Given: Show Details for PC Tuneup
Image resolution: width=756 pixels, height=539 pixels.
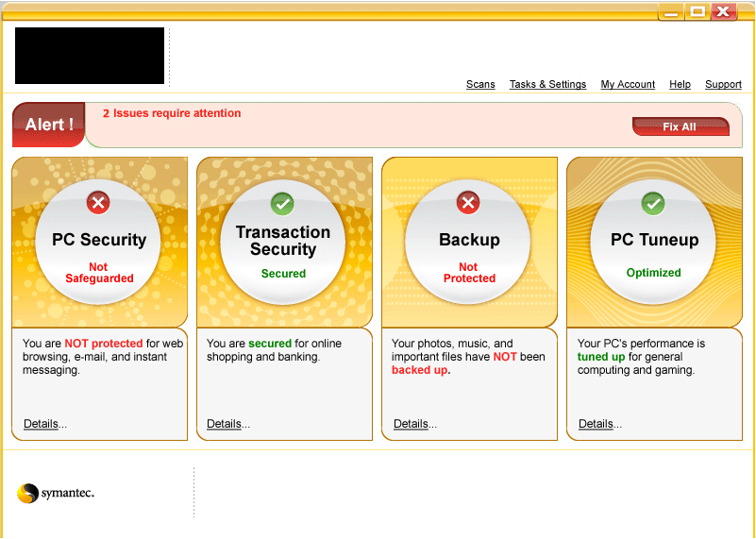Looking at the screenshot, I should (599, 424).
